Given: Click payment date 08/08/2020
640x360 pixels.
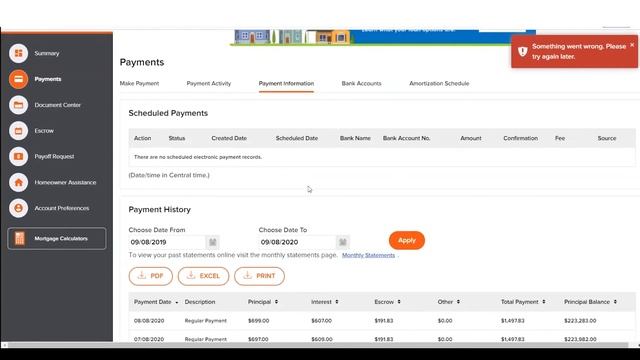Looking at the screenshot, I should coord(149,321).
